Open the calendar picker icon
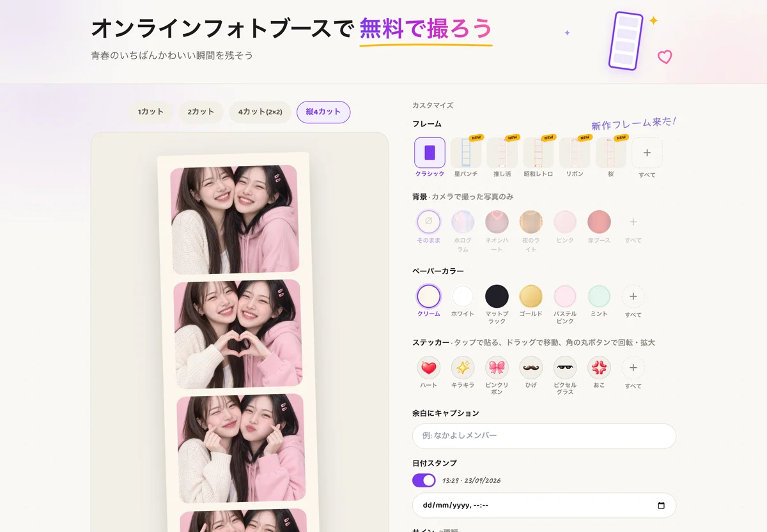 661,506
